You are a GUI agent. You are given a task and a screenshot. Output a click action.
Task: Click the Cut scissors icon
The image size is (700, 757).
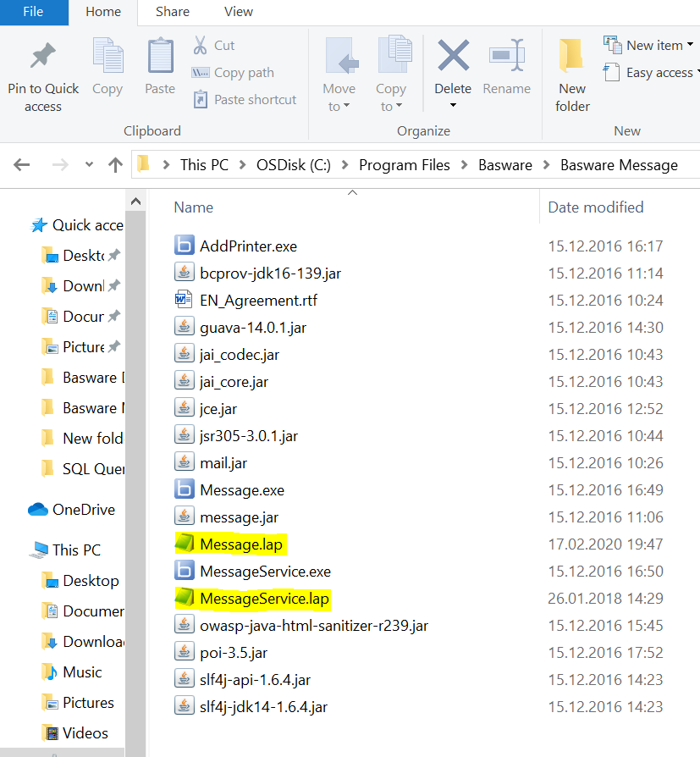(201, 45)
